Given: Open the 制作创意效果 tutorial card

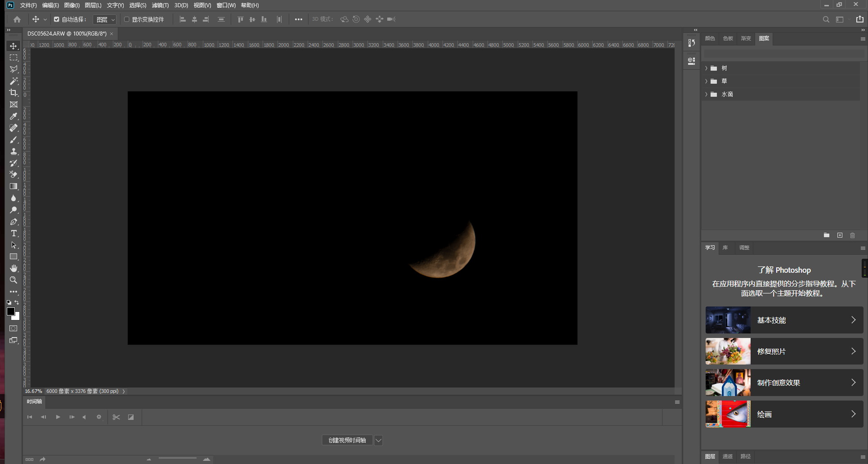Looking at the screenshot, I should (x=784, y=383).
